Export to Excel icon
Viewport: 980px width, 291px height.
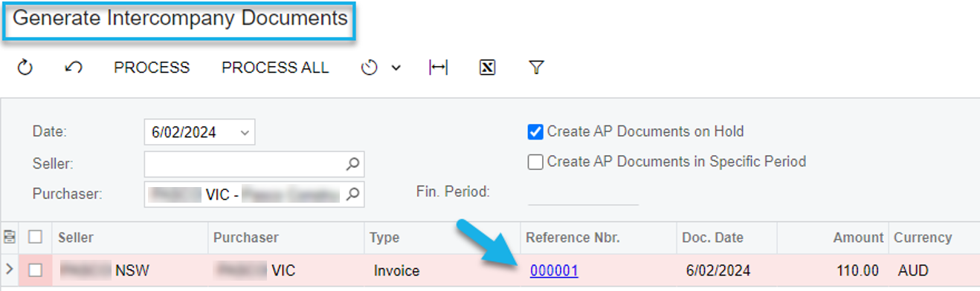pyautogui.click(x=487, y=68)
